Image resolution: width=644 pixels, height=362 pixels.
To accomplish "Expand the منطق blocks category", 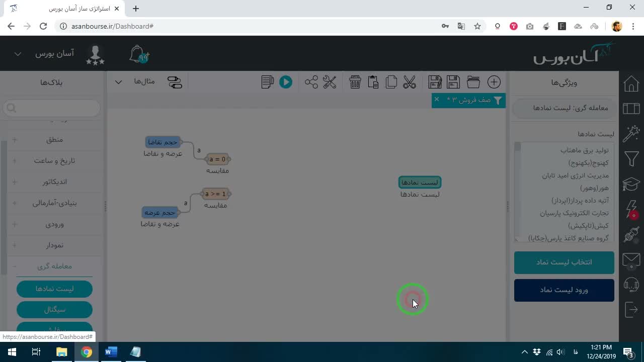I will 14,140.
